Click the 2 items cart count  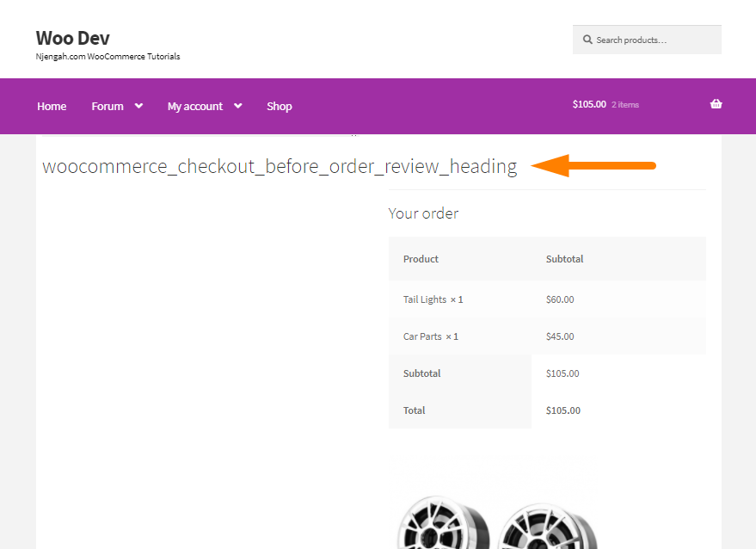pyautogui.click(x=625, y=105)
